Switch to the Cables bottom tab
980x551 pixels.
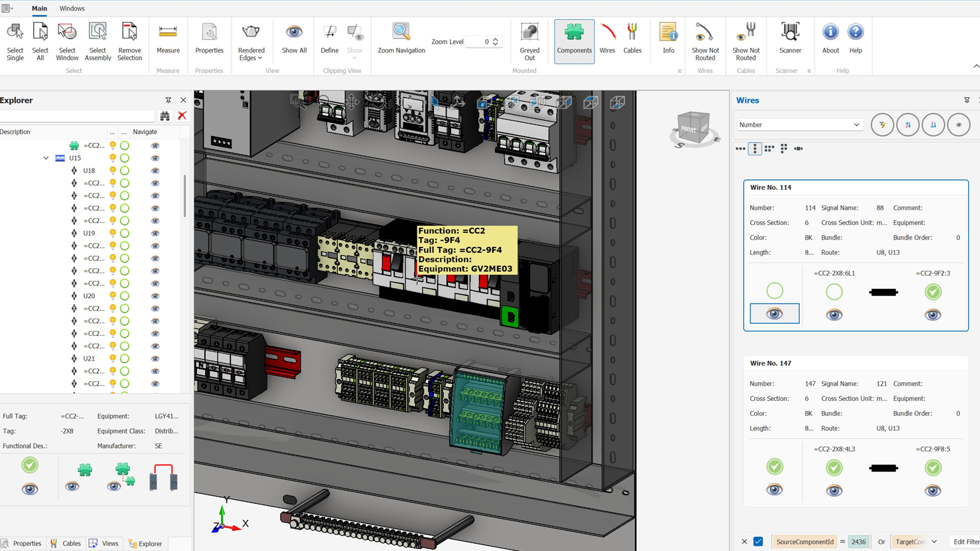click(x=66, y=543)
